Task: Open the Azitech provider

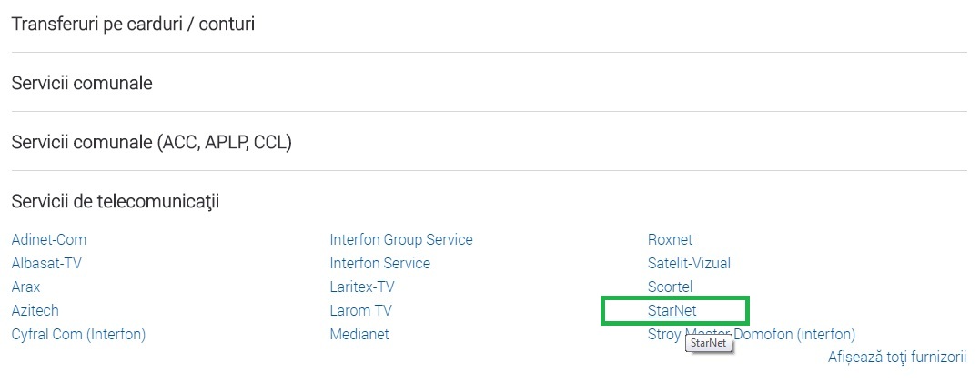Action: coord(35,311)
